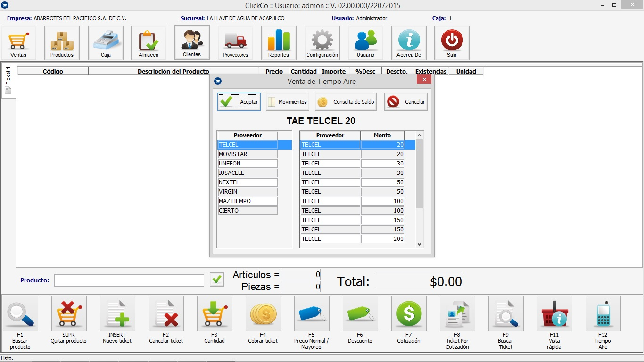The width and height of the screenshot is (644, 362).
Task: Open the Almacen clipboard module
Action: point(149,43)
